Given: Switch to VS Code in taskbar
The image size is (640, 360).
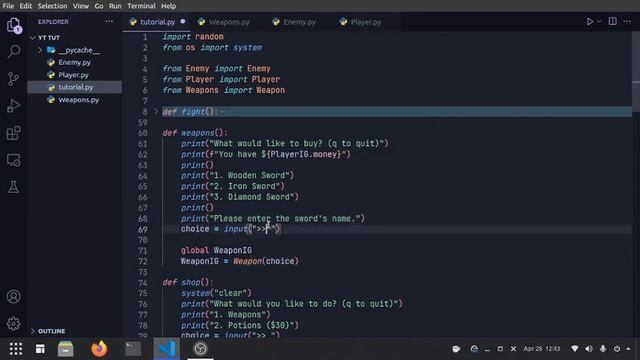Looking at the screenshot, I should (x=167, y=349).
